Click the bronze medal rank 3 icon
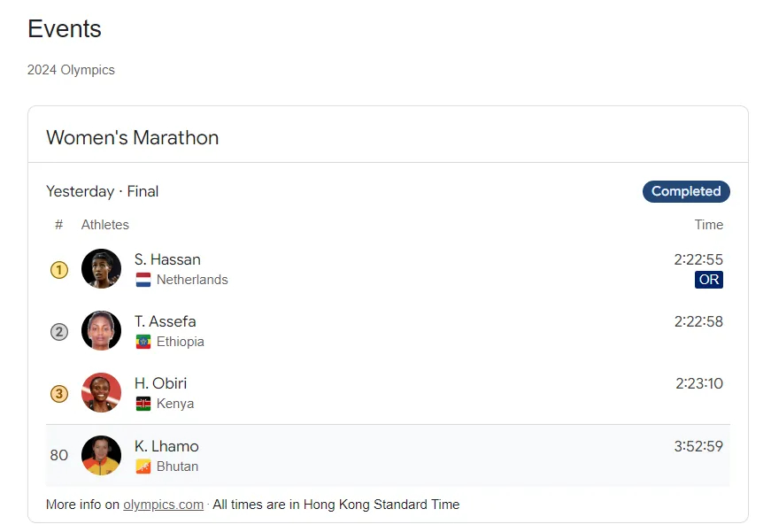 59,394
